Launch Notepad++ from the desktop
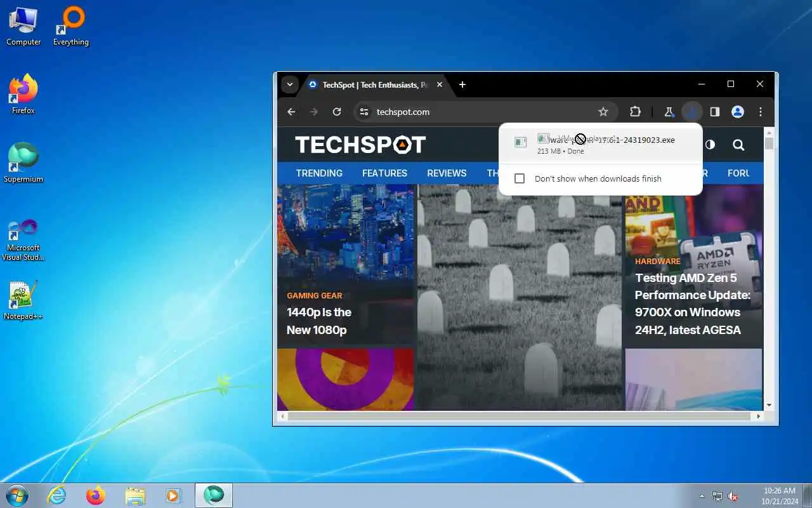Screen dimensions: 812x508 [x=23, y=300]
